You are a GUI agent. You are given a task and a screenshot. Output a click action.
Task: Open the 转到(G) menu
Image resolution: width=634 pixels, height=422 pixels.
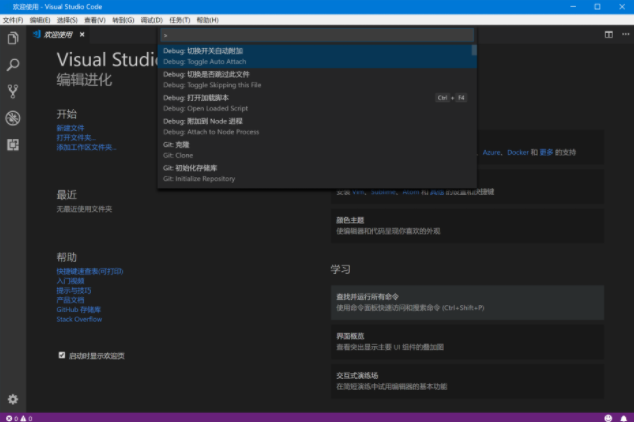123,20
